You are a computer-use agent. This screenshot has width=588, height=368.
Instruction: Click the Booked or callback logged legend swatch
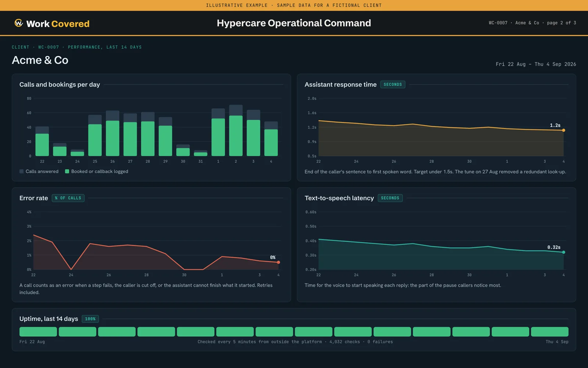click(x=67, y=171)
